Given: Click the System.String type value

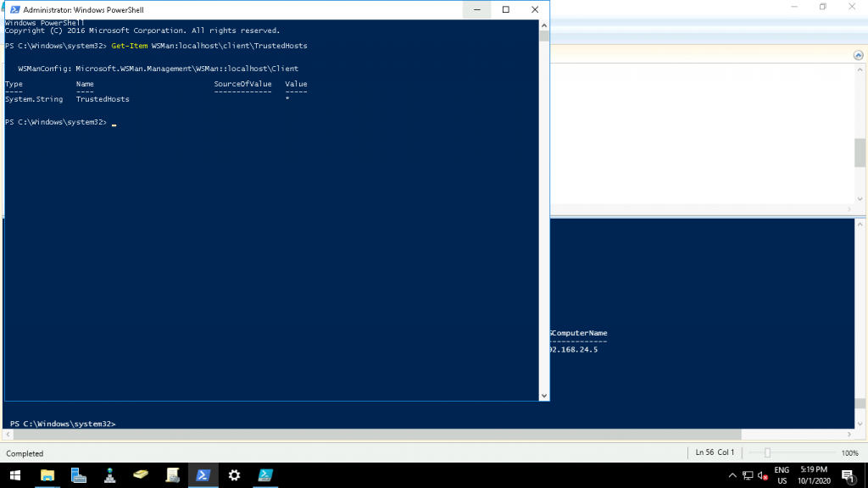Looking at the screenshot, I should click(34, 99).
